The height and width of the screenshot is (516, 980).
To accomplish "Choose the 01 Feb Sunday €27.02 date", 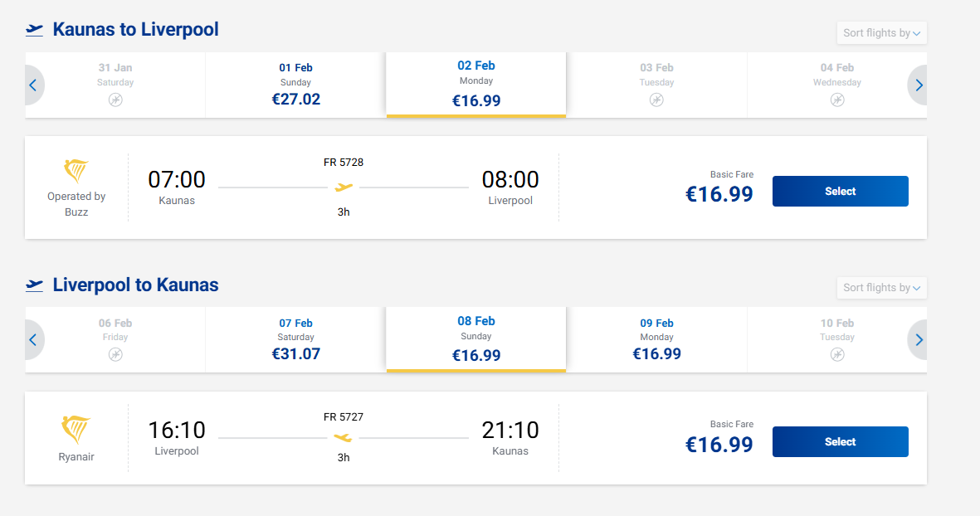I will (x=295, y=85).
